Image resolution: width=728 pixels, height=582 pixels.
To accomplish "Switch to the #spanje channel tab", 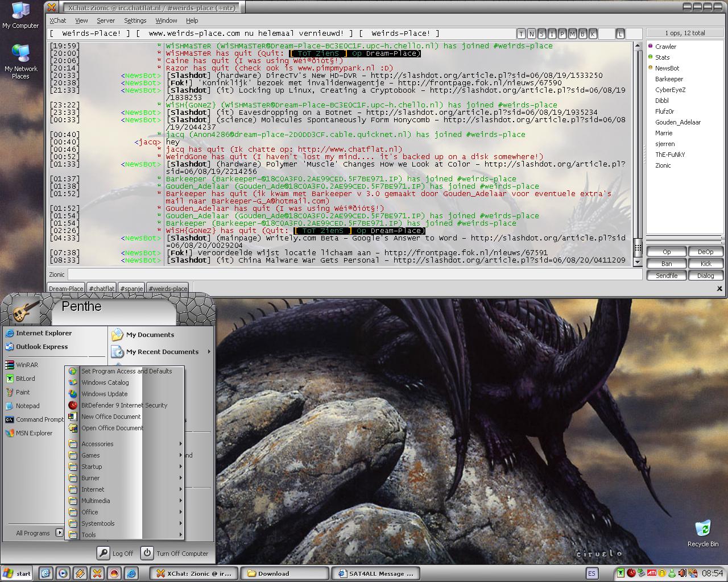I will coord(131,289).
